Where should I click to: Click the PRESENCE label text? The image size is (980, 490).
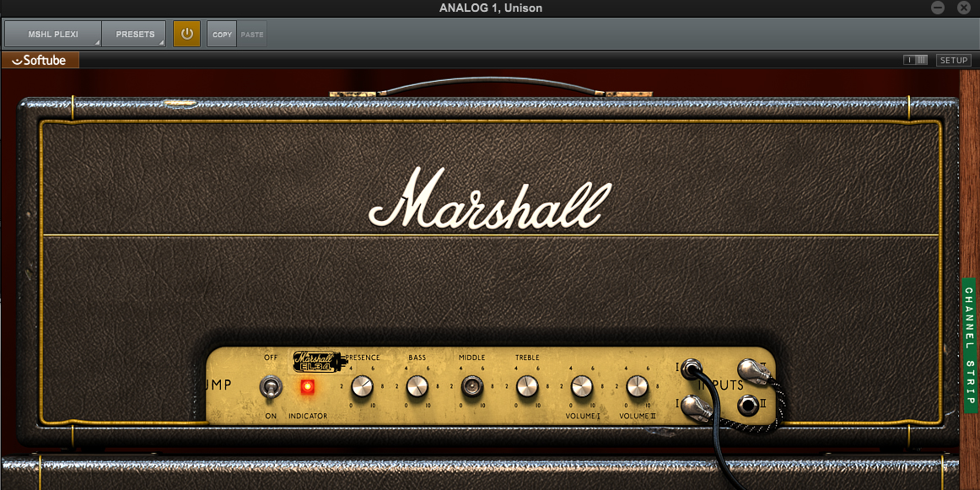[363, 358]
